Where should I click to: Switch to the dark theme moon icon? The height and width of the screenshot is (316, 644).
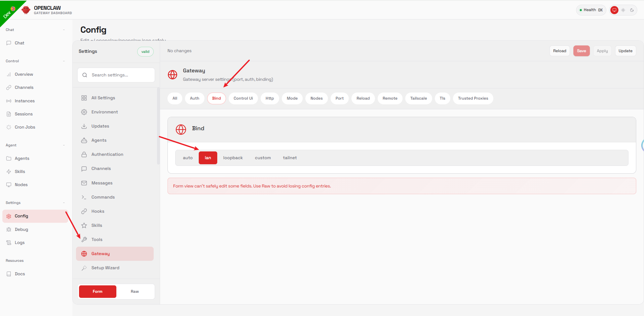pyautogui.click(x=632, y=10)
